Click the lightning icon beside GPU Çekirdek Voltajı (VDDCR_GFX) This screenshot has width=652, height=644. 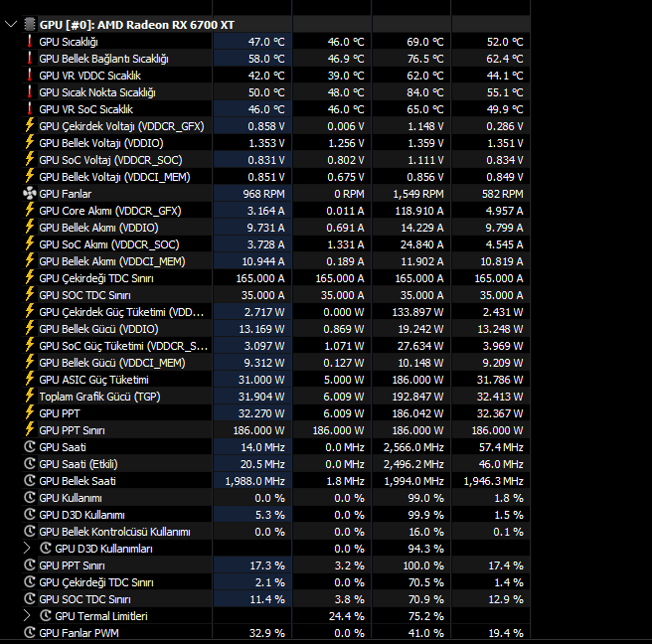30,126
